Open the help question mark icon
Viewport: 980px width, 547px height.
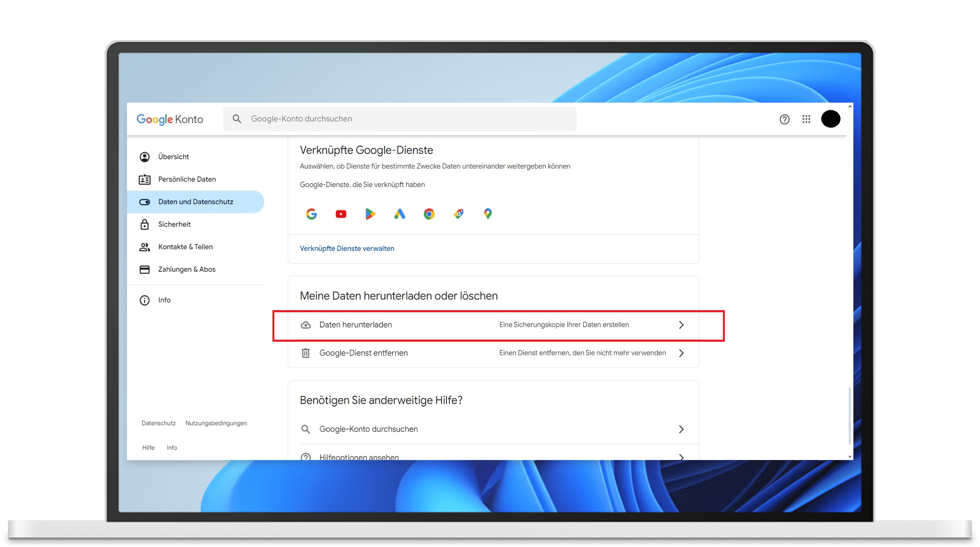[x=784, y=119]
